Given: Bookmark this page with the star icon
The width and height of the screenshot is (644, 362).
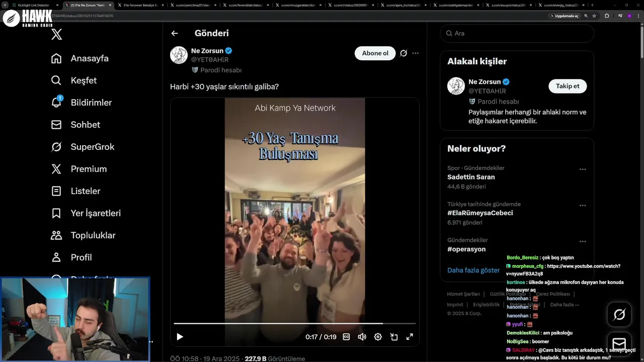Looking at the screenshot, I should click(x=594, y=16).
